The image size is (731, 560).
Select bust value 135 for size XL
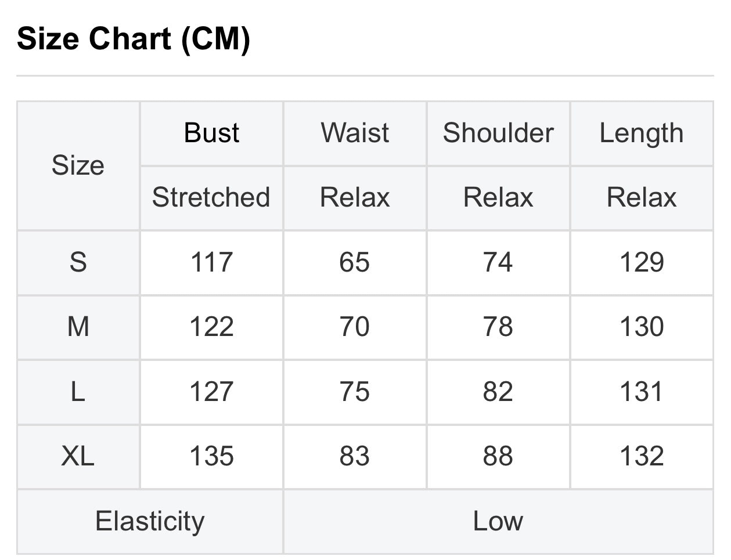point(211,456)
